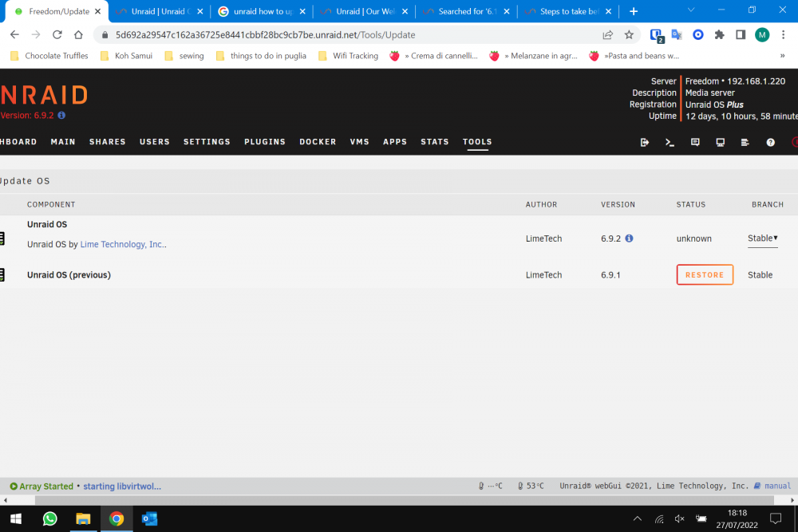Show more bookmarks chevron
Screen dimensions: 798x532
pyautogui.click(x=782, y=56)
